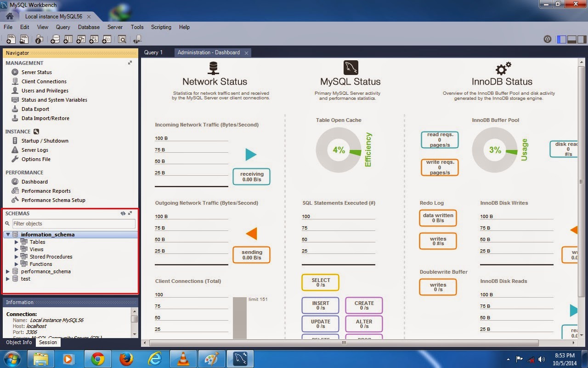Switch to the Query 1 tab
This screenshot has width=588, height=368.
[153, 52]
